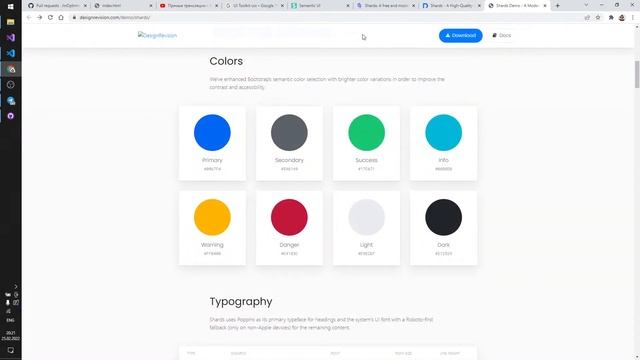Click the page vertical scrollbar thumb
Image resolution: width=640 pixels, height=360 pixels.
pos(637,74)
